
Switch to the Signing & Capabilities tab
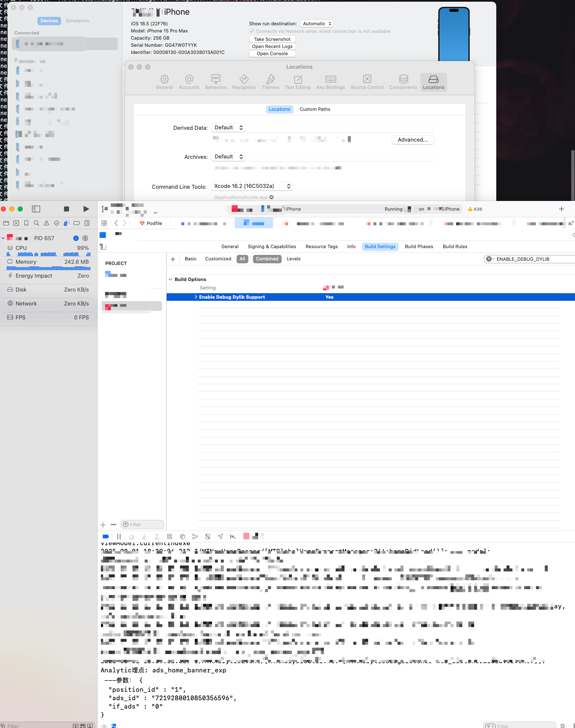pyautogui.click(x=272, y=247)
